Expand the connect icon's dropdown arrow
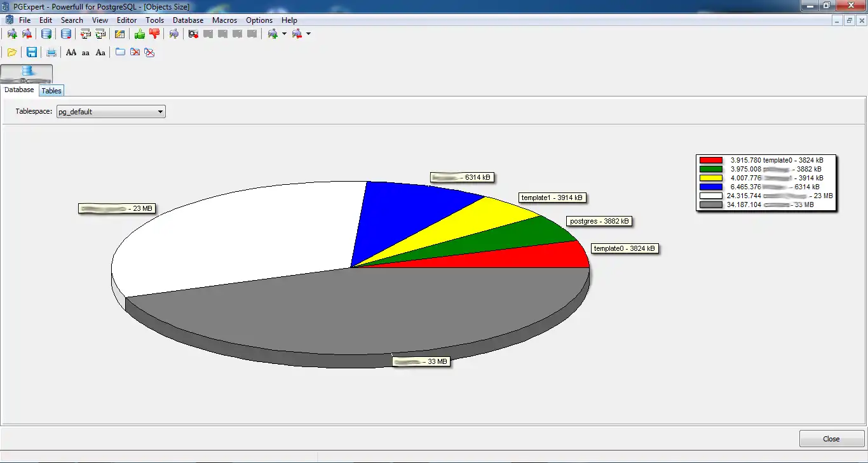Screen dimensions: 868x463 [284, 34]
